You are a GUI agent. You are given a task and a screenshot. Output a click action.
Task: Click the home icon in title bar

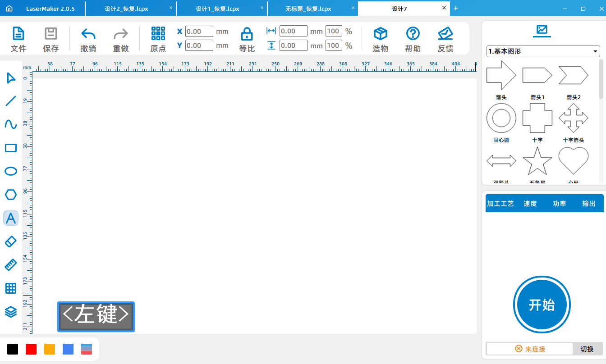[x=9, y=9]
